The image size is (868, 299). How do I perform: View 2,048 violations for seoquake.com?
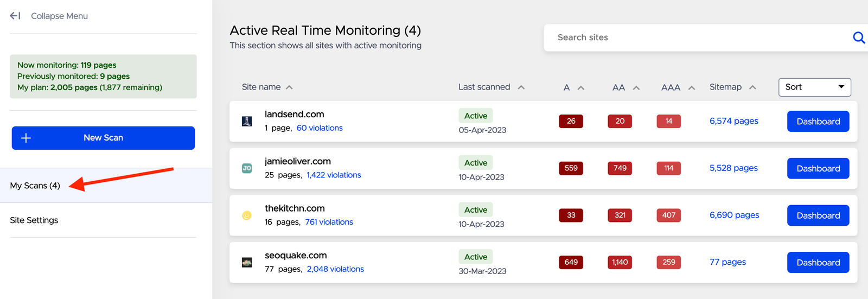coord(335,269)
